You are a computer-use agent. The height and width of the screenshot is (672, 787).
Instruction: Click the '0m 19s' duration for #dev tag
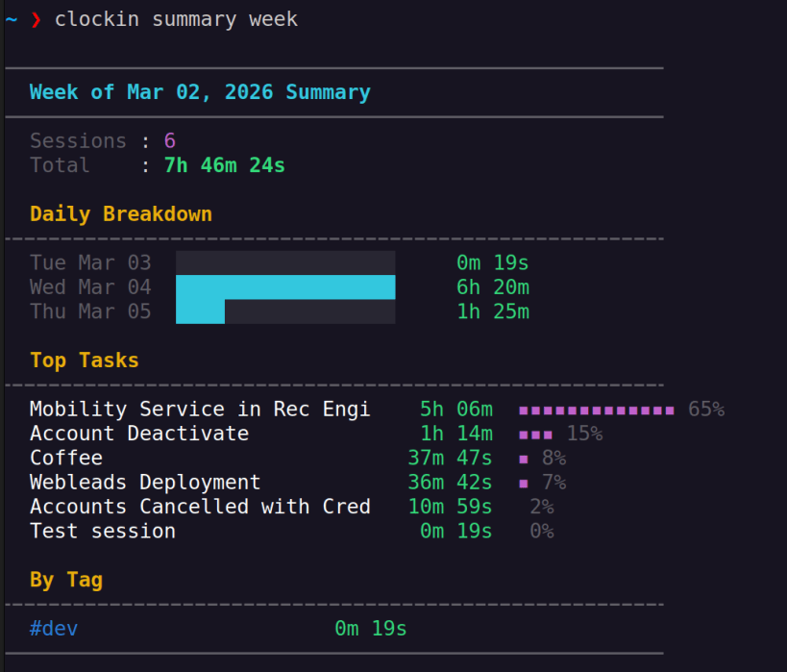[x=371, y=629]
